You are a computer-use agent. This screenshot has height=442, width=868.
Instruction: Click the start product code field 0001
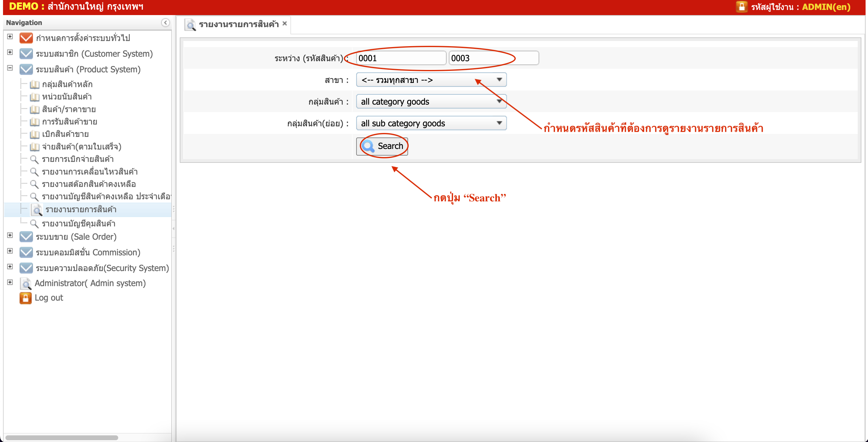pyautogui.click(x=401, y=58)
